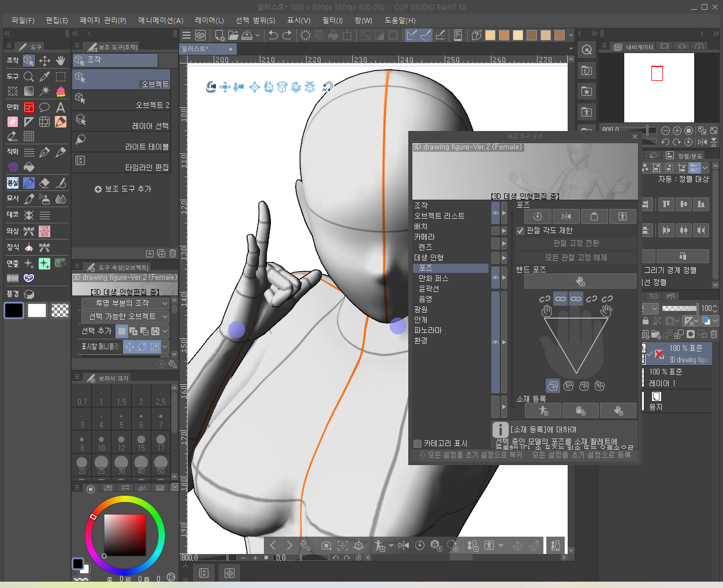Click the CLIP STUDIO spiral icon
723x588 pixels.
tap(200, 35)
